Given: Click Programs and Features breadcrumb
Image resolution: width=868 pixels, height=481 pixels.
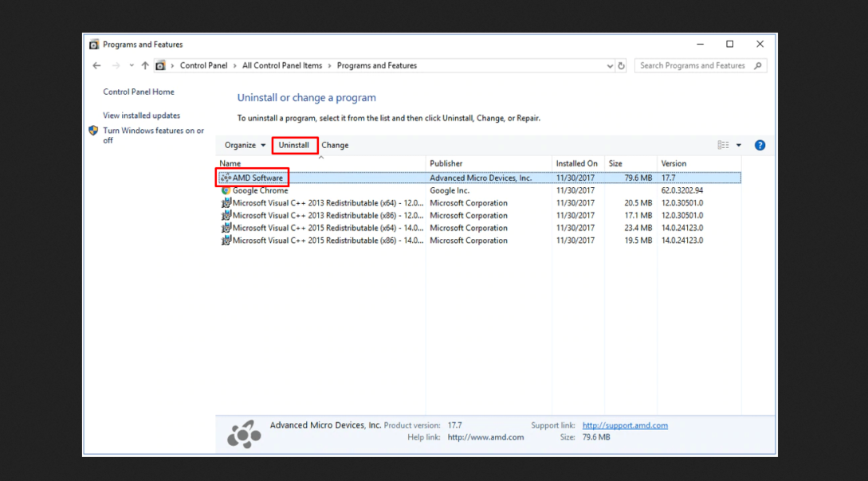Looking at the screenshot, I should 376,65.
